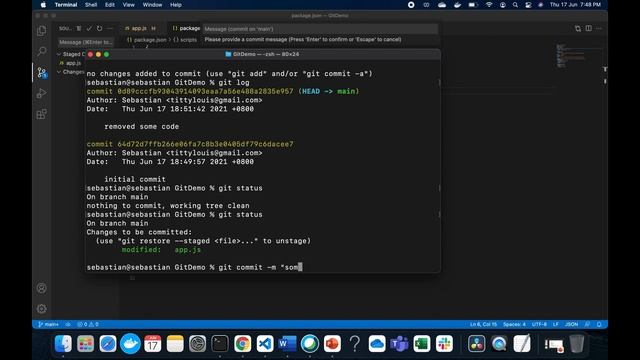Open Spotlight search in the menu bar
Image resolution: width=640 pixels, height=360 pixels.
pyautogui.click(x=516, y=5)
